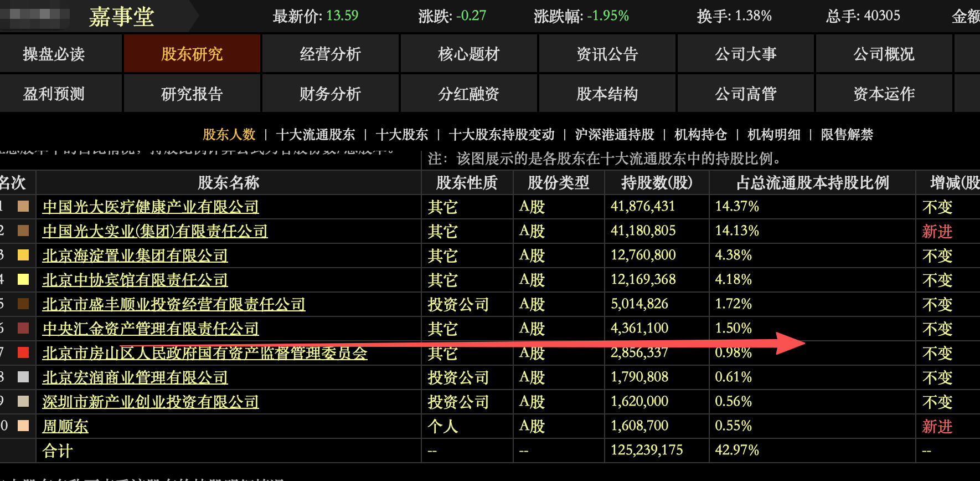Click 新进 status in 周顺东 row
Screen dimensions: 980x481
coord(937,426)
